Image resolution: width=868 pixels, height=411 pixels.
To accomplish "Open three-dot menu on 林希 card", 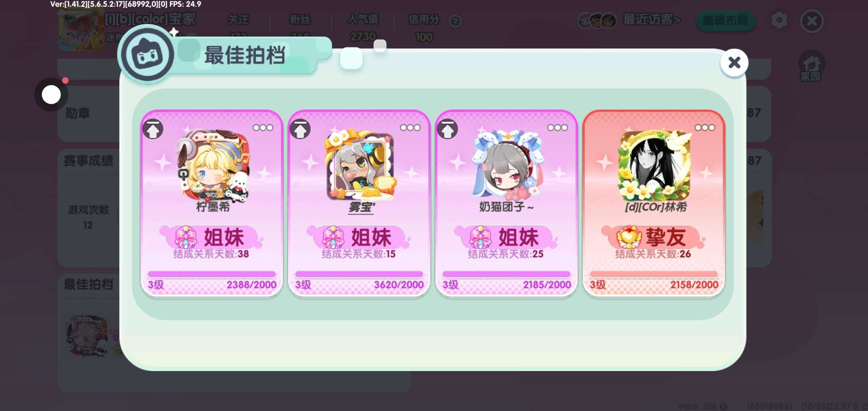I will point(705,128).
